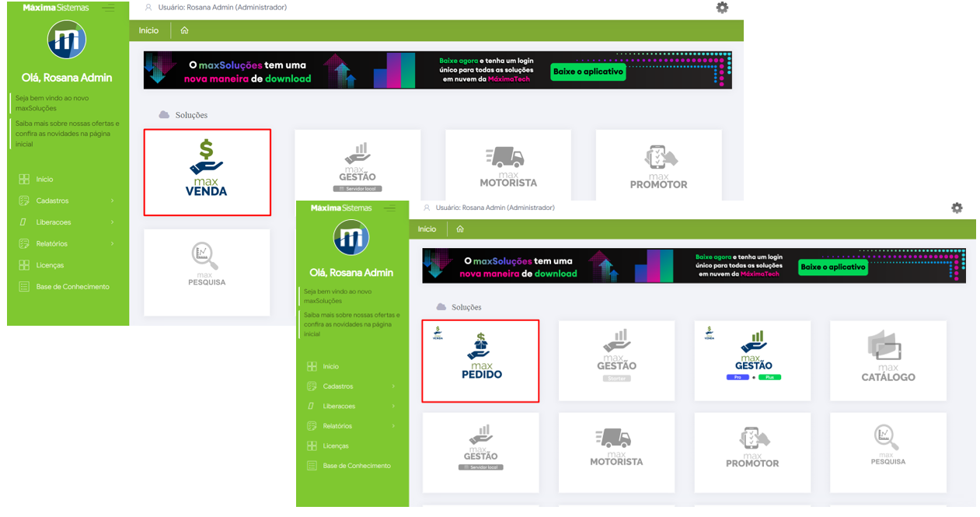Click user icon beside Usuário in maxVenda screen
The height and width of the screenshot is (517, 980).
(x=148, y=8)
